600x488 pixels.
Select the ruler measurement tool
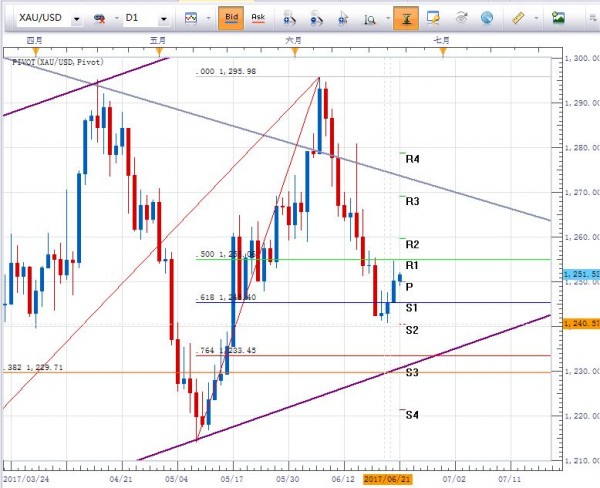pyautogui.click(x=518, y=18)
